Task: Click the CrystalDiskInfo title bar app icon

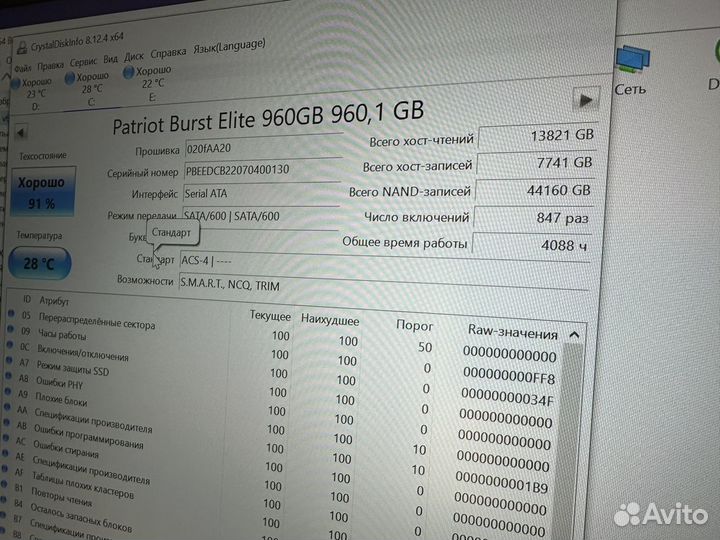Action: 22,48
